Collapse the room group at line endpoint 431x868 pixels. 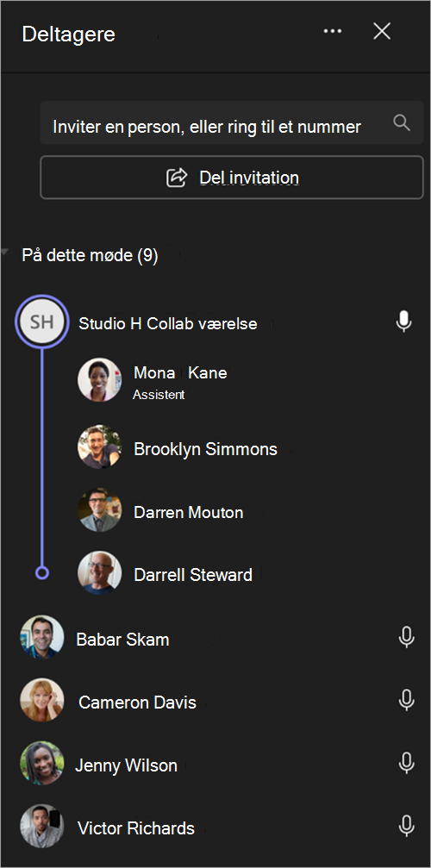(x=42, y=573)
